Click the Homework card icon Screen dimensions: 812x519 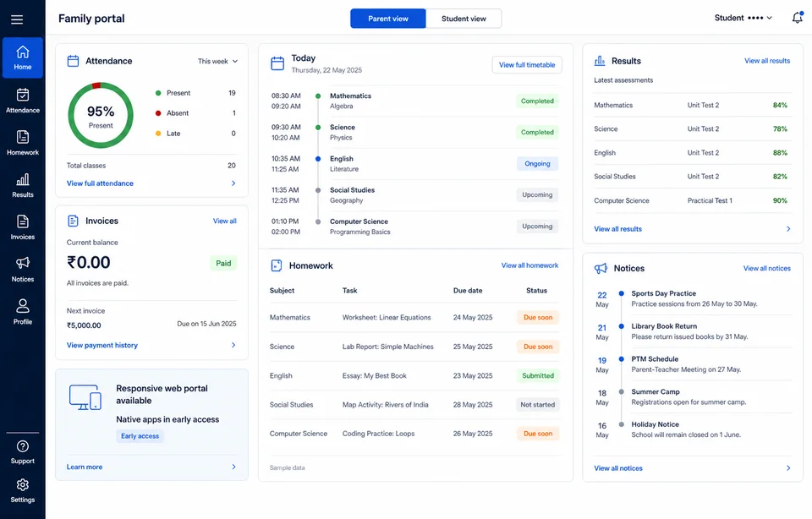tap(277, 265)
